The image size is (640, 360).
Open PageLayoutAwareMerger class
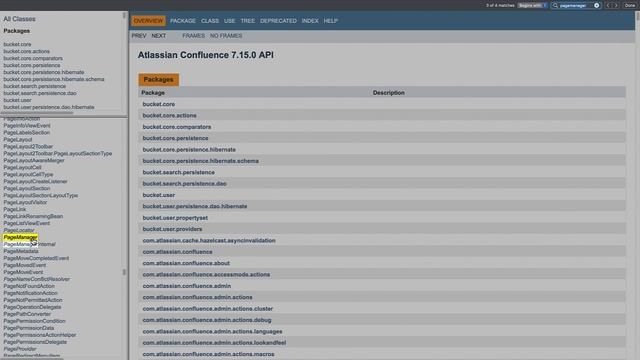point(34,160)
